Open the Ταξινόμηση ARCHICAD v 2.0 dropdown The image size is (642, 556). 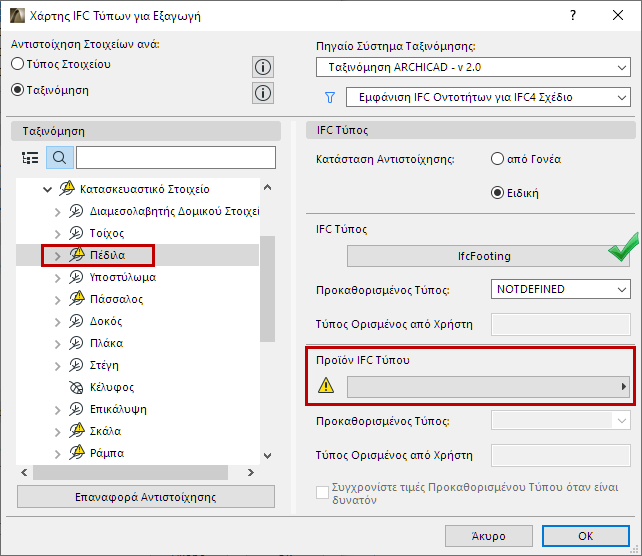(472, 68)
